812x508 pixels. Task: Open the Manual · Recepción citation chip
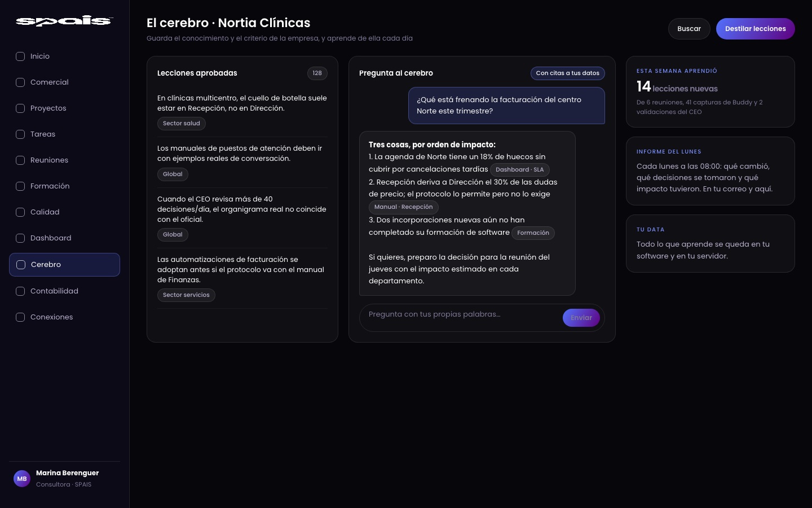pyautogui.click(x=404, y=207)
